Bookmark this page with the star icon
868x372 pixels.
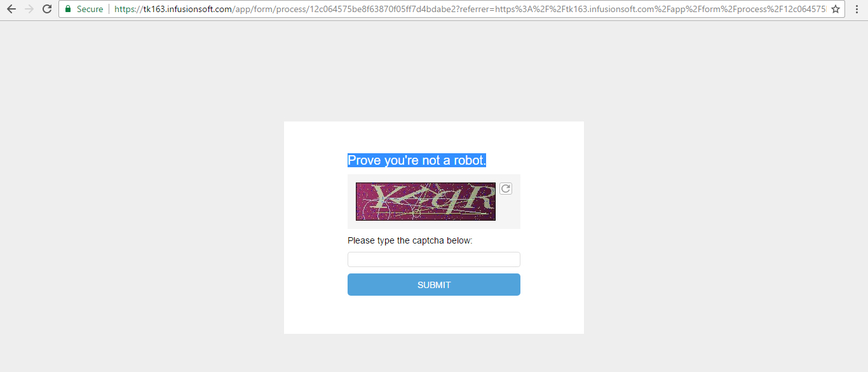[836, 9]
